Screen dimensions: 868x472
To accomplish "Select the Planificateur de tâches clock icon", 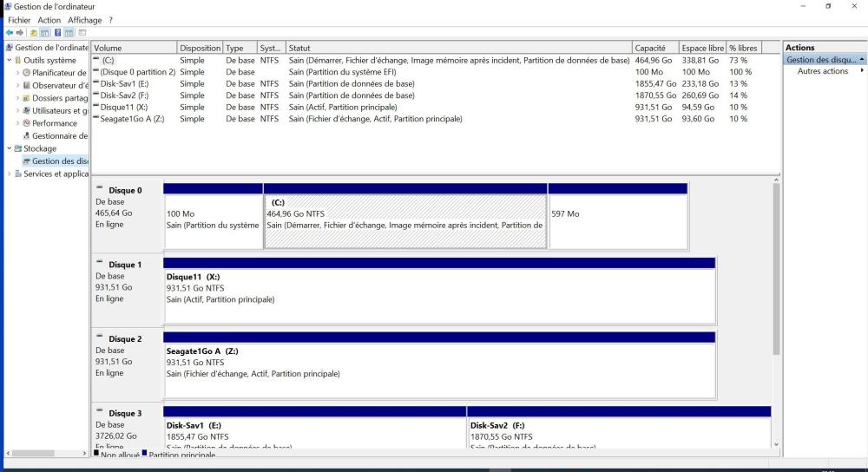I will (x=27, y=73).
